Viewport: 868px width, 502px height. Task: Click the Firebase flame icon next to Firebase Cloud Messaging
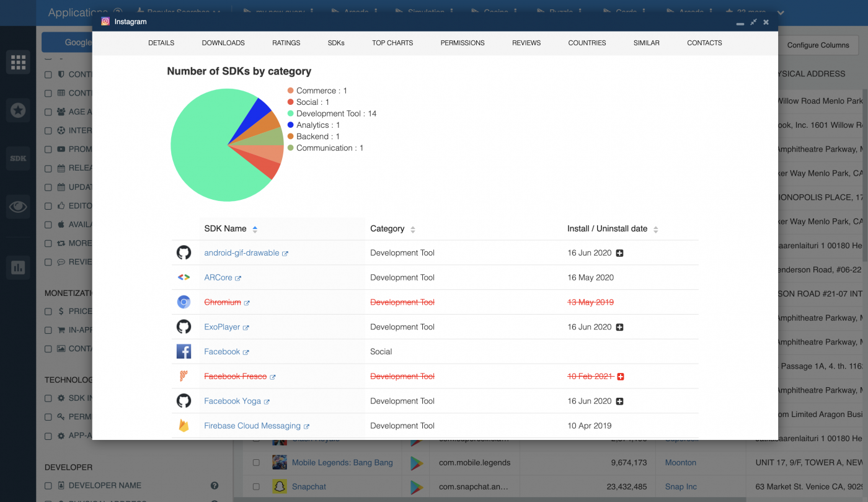coord(184,426)
